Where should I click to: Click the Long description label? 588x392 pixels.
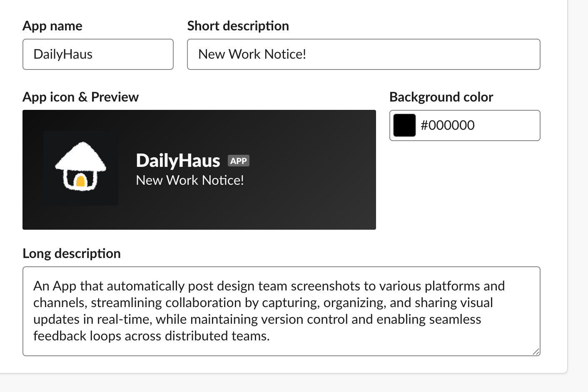(72, 253)
